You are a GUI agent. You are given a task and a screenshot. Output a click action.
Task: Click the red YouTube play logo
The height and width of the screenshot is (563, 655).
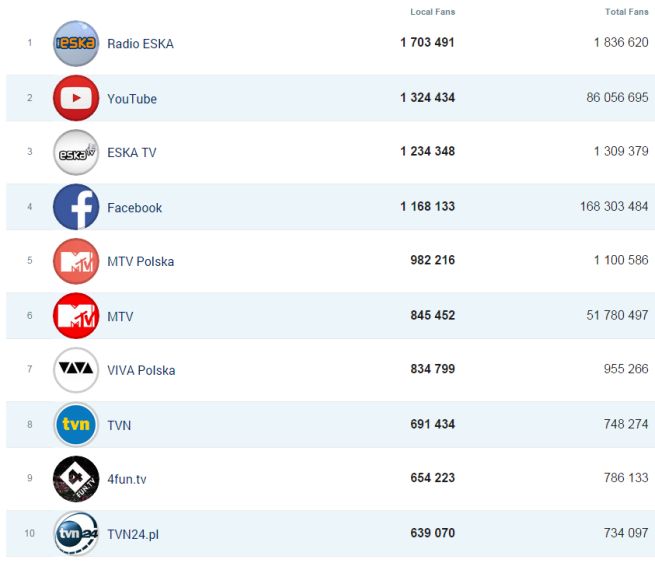76,98
